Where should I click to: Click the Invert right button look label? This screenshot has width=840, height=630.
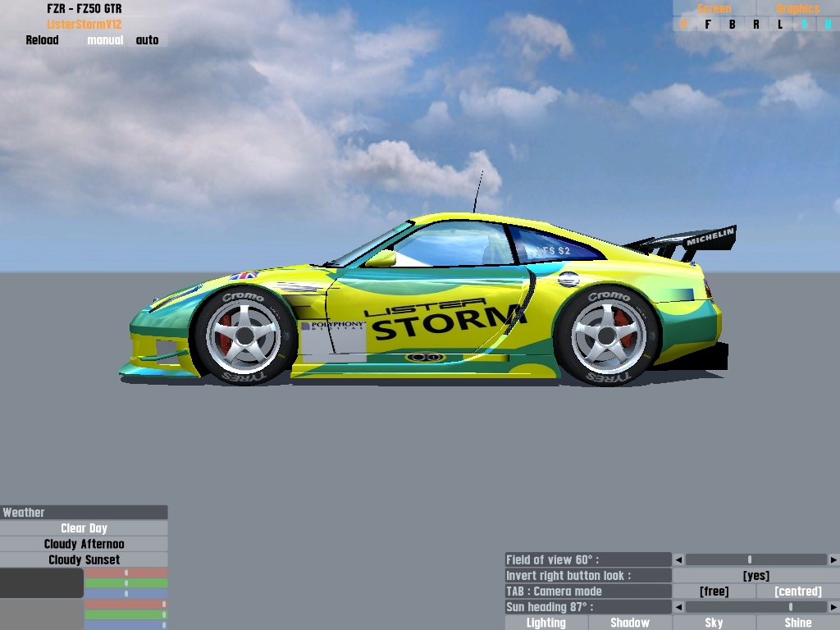[x=588, y=575]
